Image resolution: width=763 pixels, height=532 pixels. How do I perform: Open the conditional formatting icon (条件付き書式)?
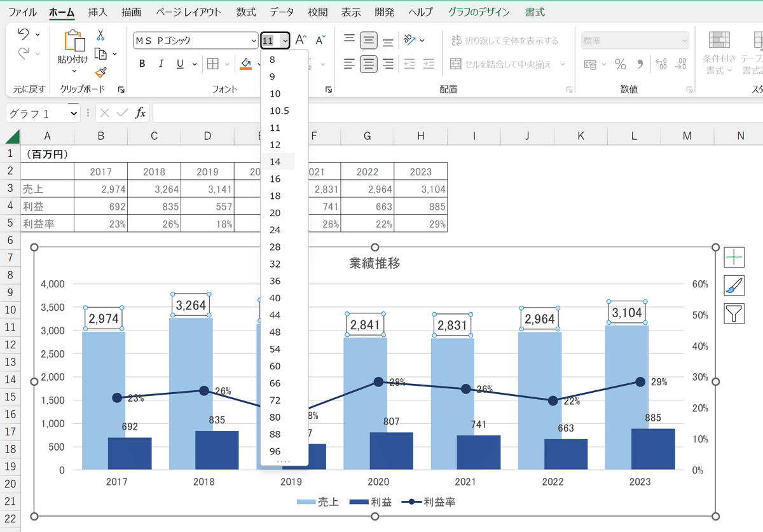coord(720,41)
